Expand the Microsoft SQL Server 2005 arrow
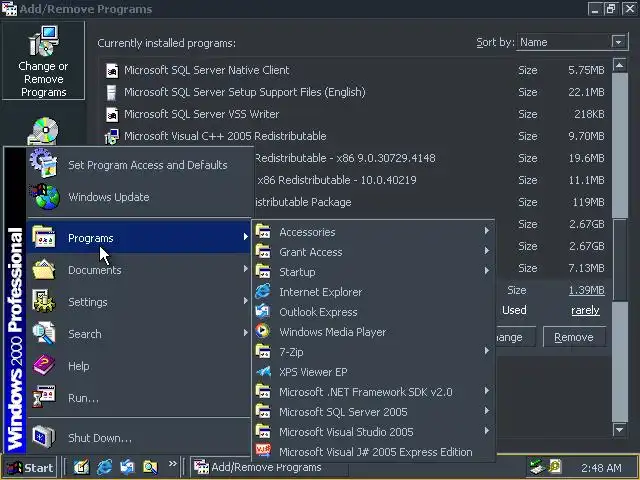The image size is (640, 480). [487, 411]
